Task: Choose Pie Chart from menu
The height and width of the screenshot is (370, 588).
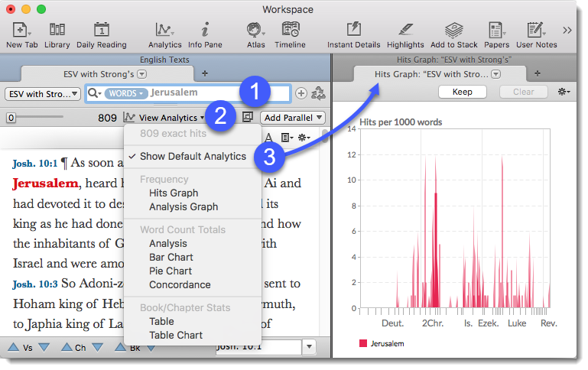Action: click(x=171, y=271)
